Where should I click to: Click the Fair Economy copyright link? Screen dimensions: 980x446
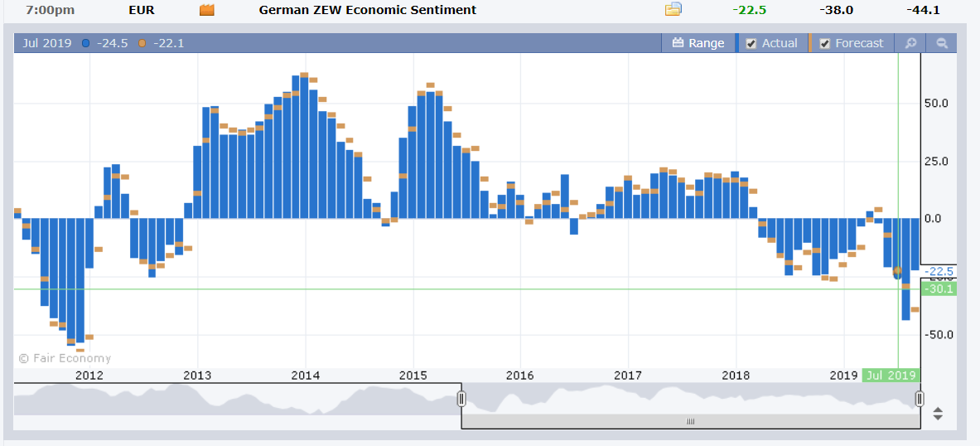65,358
